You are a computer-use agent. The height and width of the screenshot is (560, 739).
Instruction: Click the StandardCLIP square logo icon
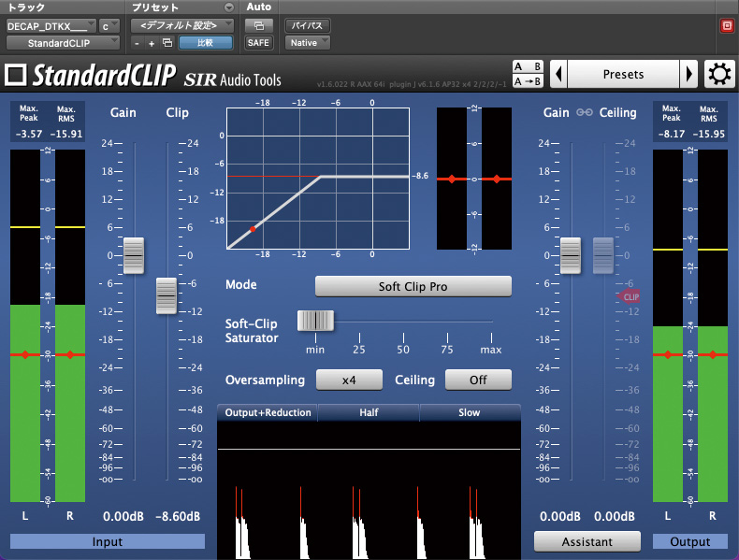(16, 75)
